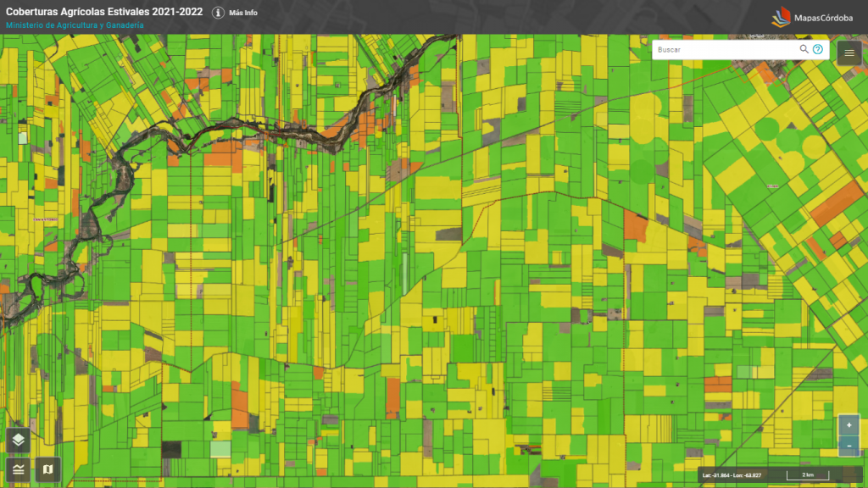Screen dimensions: 868x488
Task: Click the 2 km scale bar
Action: tap(808, 474)
